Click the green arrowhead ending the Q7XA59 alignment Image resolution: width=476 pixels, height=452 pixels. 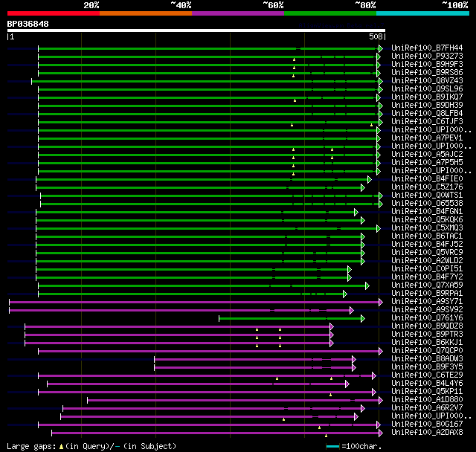[367, 285]
